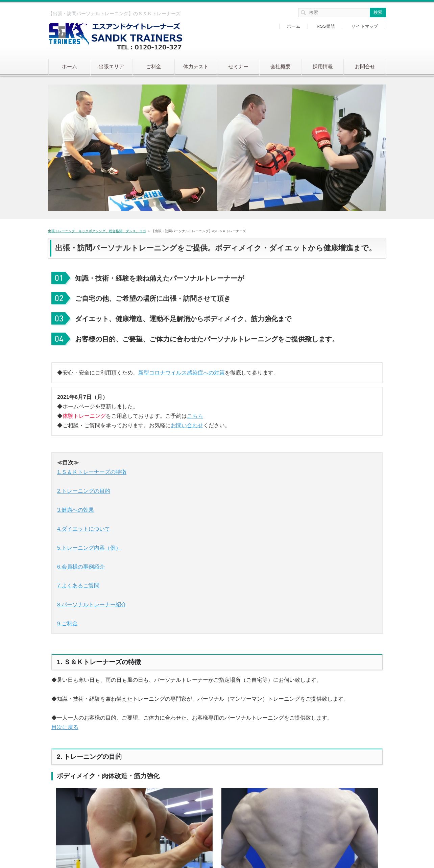The height and width of the screenshot is (868, 434).
Task: Click the S&K Trainers logo
Action: [116, 37]
